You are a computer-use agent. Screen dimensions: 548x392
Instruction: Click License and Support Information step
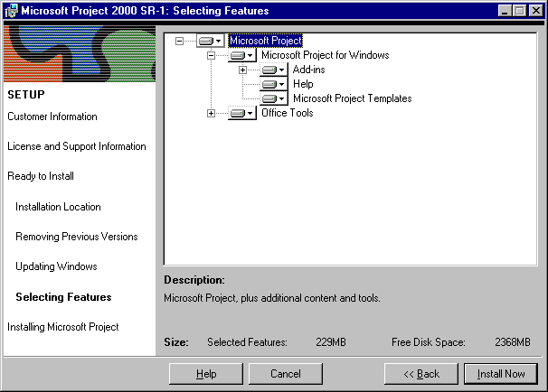click(77, 146)
